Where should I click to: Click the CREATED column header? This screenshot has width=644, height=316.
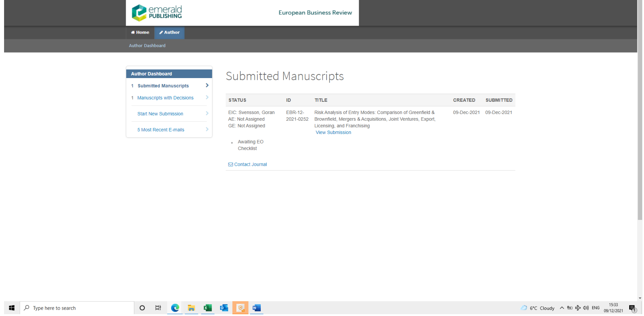tap(464, 100)
